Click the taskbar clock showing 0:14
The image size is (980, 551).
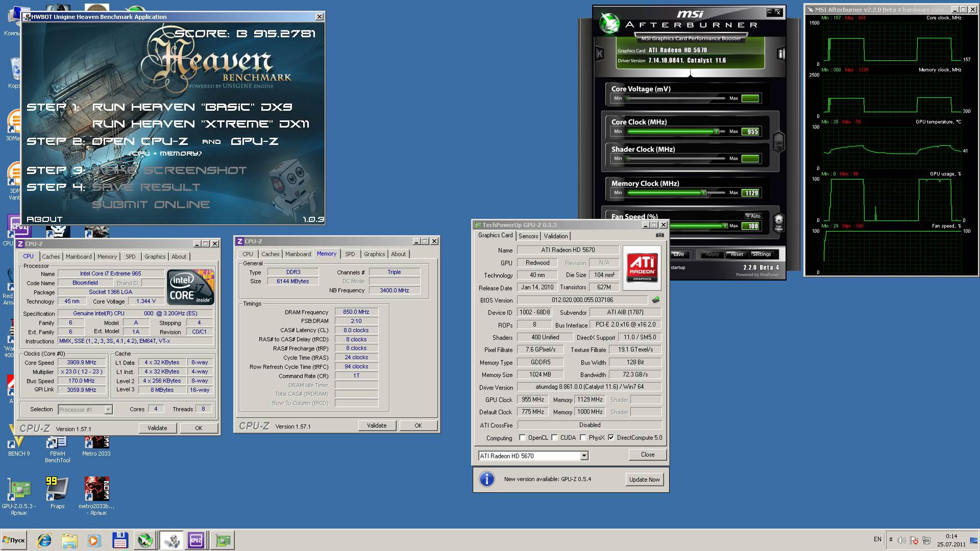(951, 540)
